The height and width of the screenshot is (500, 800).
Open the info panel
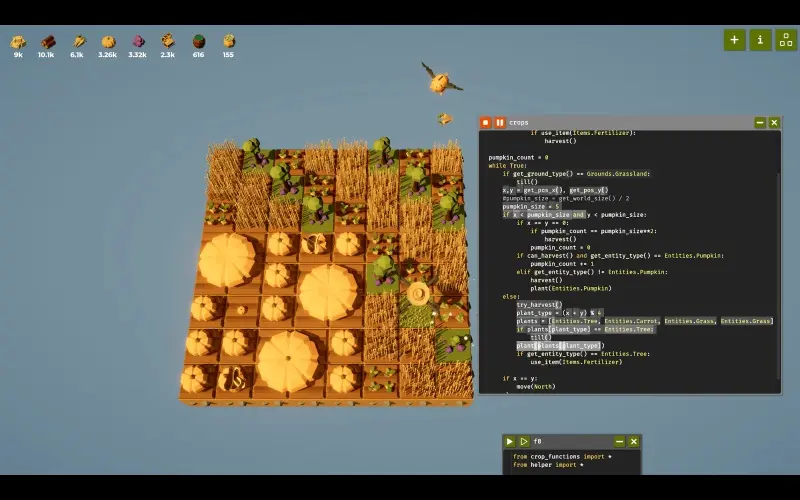click(x=760, y=40)
